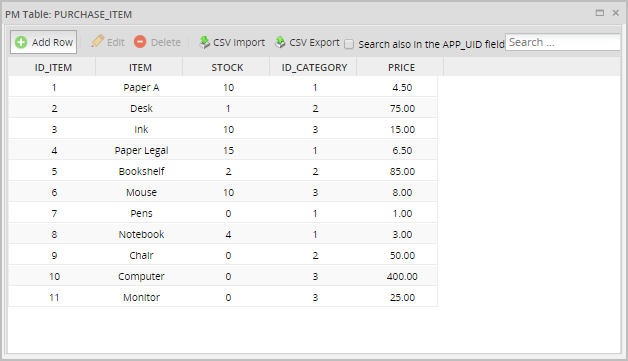The height and width of the screenshot is (361, 628).
Task: Select the Bookshelf item cell
Action: (141, 171)
